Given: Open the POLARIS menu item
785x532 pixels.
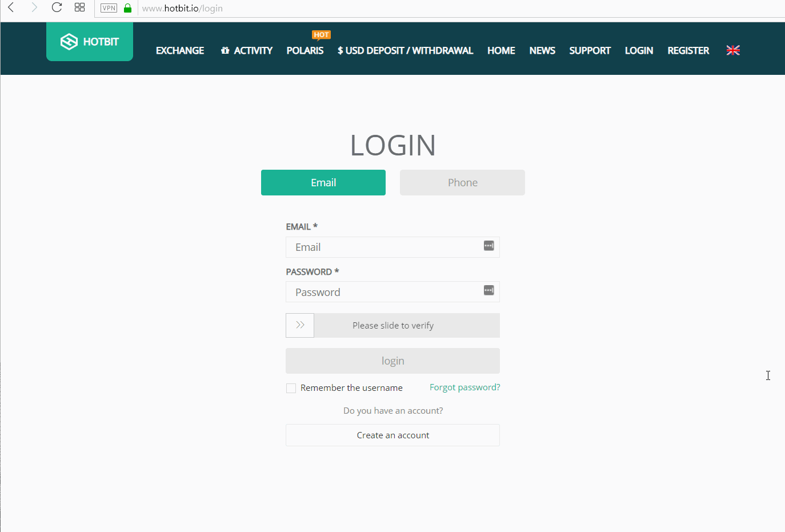Looking at the screenshot, I should click(x=305, y=50).
